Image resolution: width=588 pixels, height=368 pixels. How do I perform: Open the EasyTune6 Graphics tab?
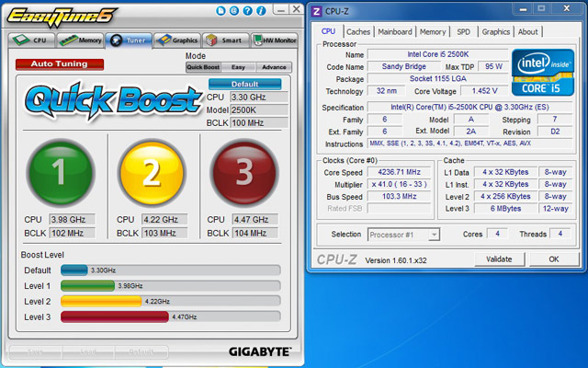pos(177,40)
